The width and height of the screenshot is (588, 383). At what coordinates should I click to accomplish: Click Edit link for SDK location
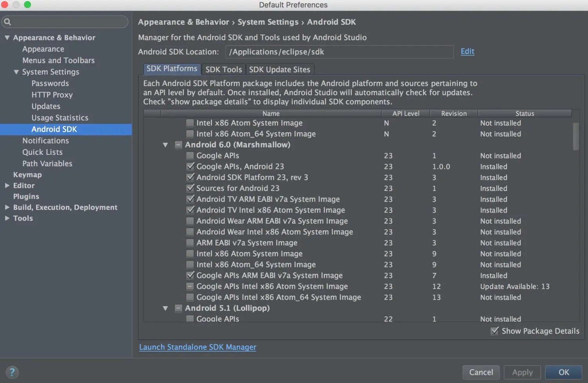tap(467, 51)
